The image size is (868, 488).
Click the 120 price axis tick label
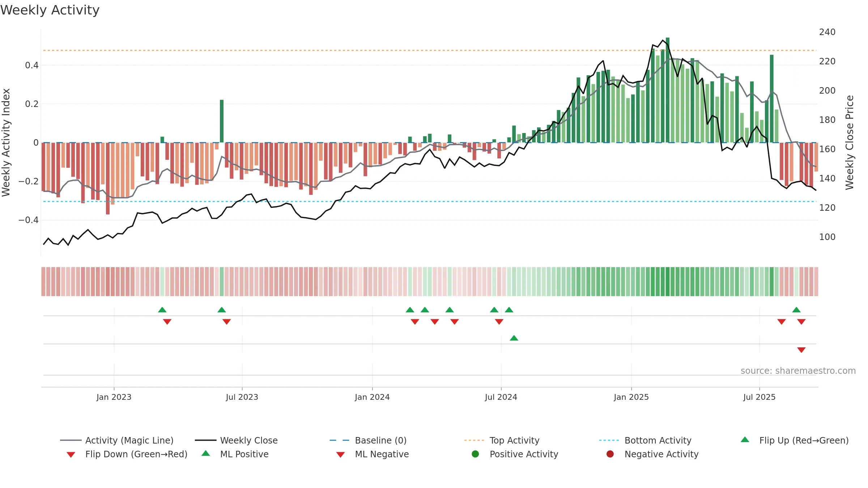pos(827,208)
